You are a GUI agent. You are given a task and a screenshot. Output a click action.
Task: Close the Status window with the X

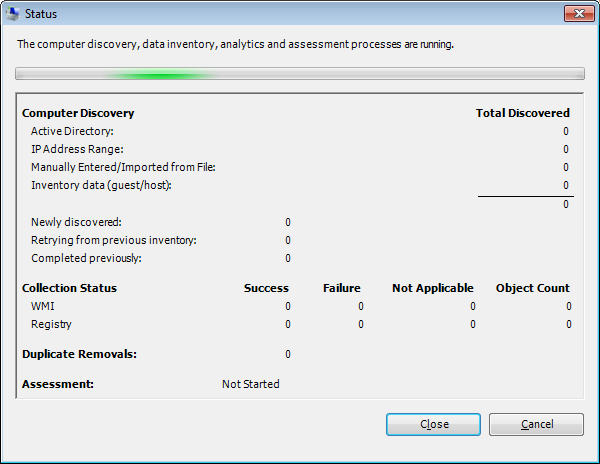click(x=573, y=15)
